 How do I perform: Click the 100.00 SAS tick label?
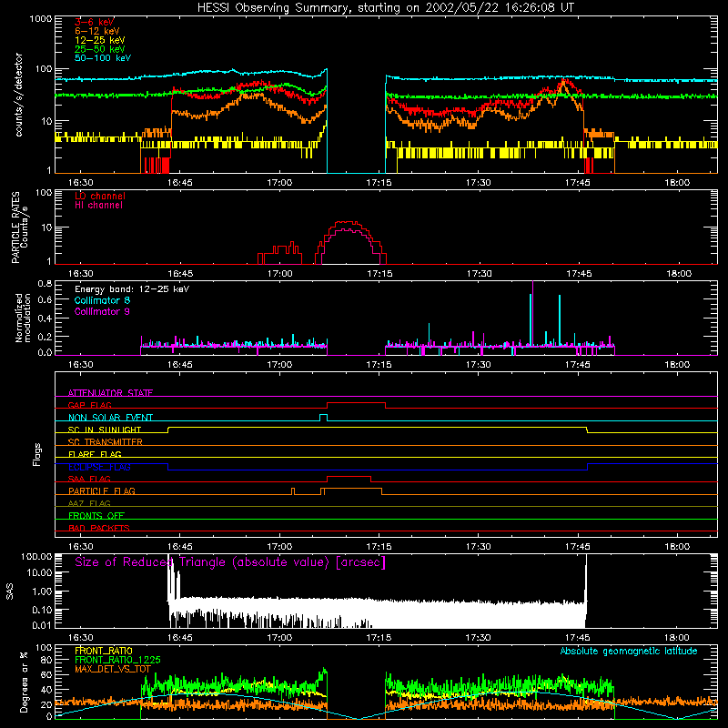tap(36, 556)
